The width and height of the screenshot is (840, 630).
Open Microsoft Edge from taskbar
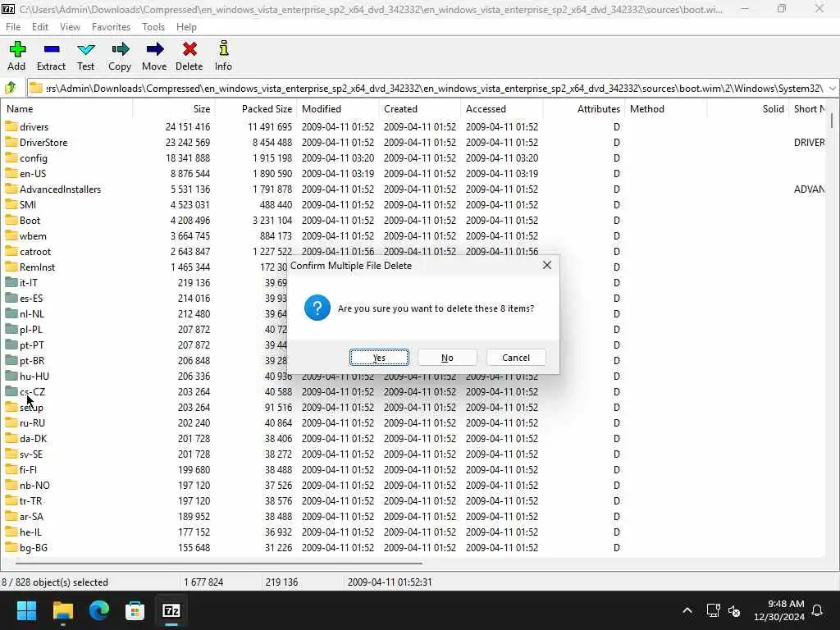tap(99, 610)
